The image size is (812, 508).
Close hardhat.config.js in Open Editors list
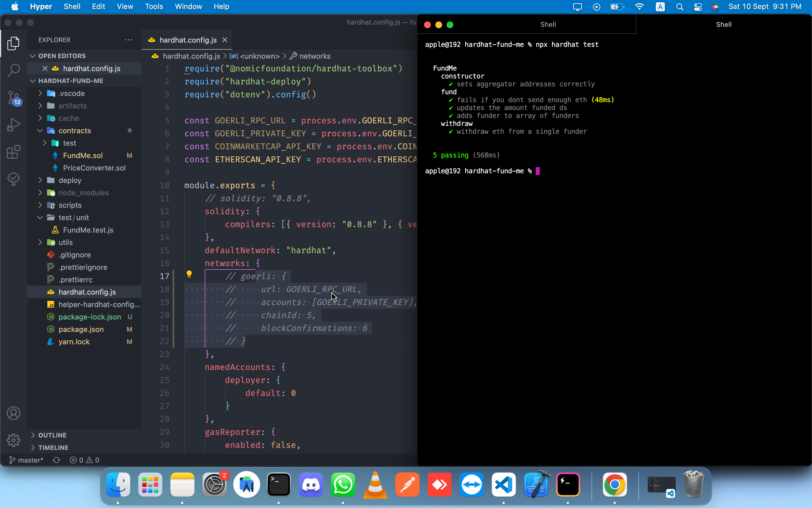click(45, 68)
